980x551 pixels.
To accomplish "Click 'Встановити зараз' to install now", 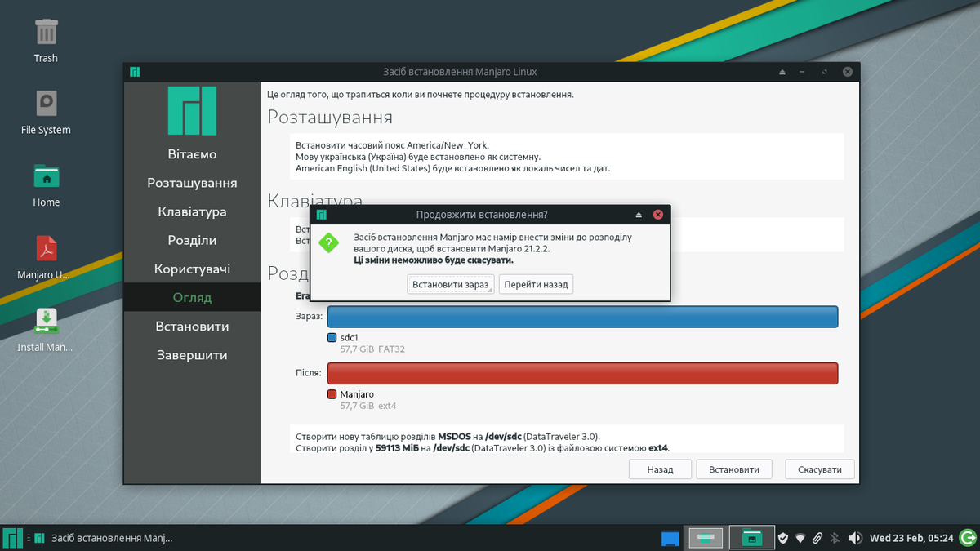I will (451, 284).
